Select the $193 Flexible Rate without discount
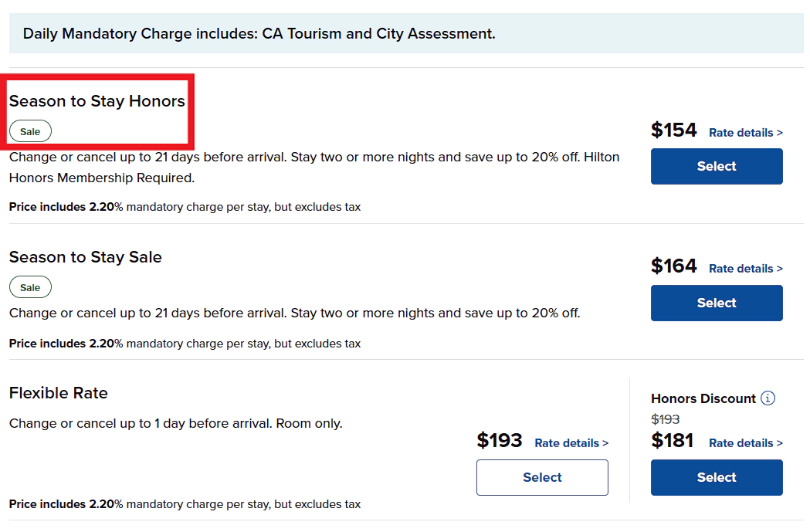 click(x=542, y=477)
